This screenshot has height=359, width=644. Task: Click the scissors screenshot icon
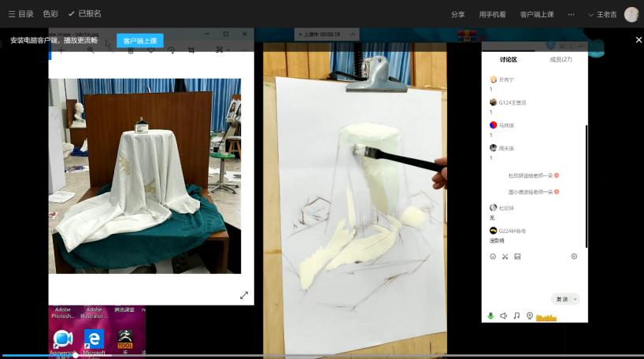click(x=505, y=257)
